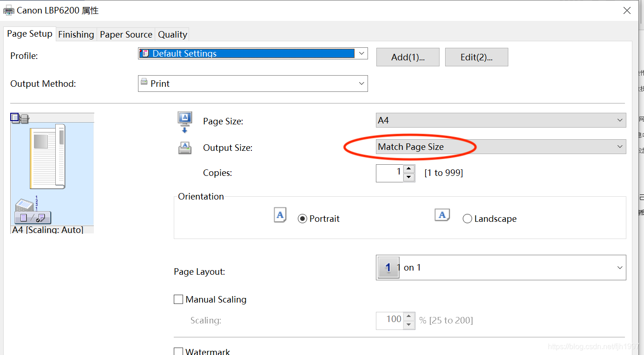Switch to the Quality tab
The width and height of the screenshot is (644, 355).
point(172,34)
